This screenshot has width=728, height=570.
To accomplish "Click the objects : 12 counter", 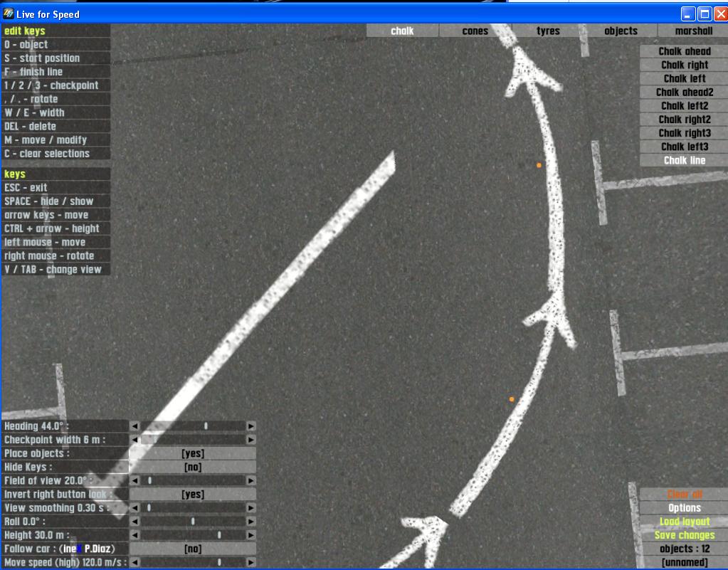I will click(685, 549).
